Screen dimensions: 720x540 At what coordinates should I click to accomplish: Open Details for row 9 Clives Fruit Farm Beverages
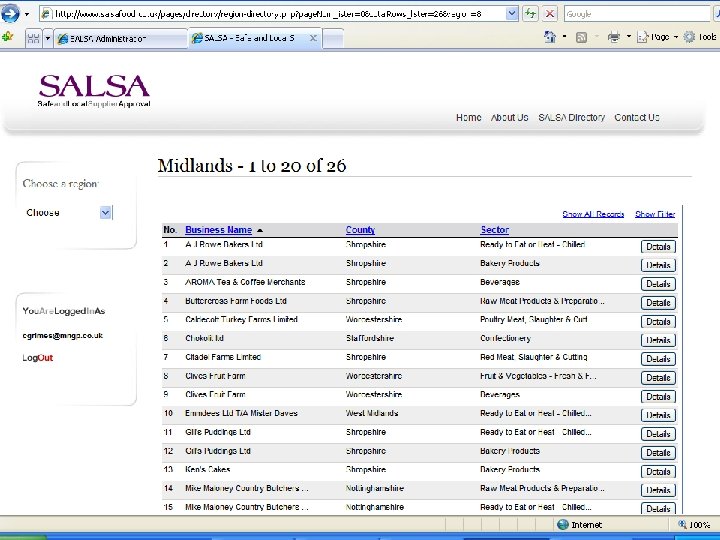(x=658, y=396)
